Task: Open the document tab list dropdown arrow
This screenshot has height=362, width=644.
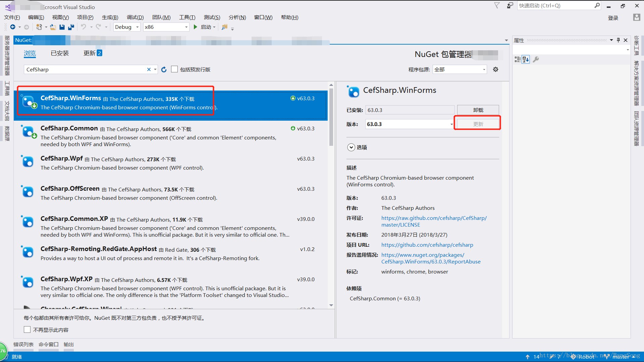Action: [506, 41]
